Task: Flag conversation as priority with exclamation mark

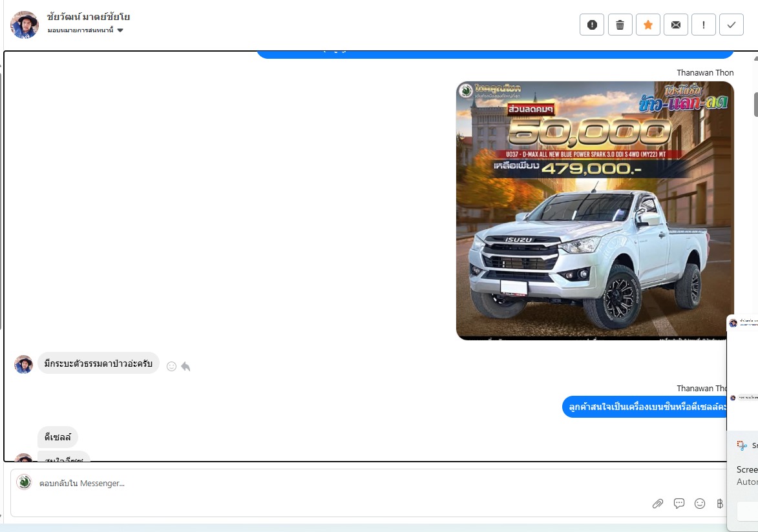Action: pyautogui.click(x=703, y=25)
